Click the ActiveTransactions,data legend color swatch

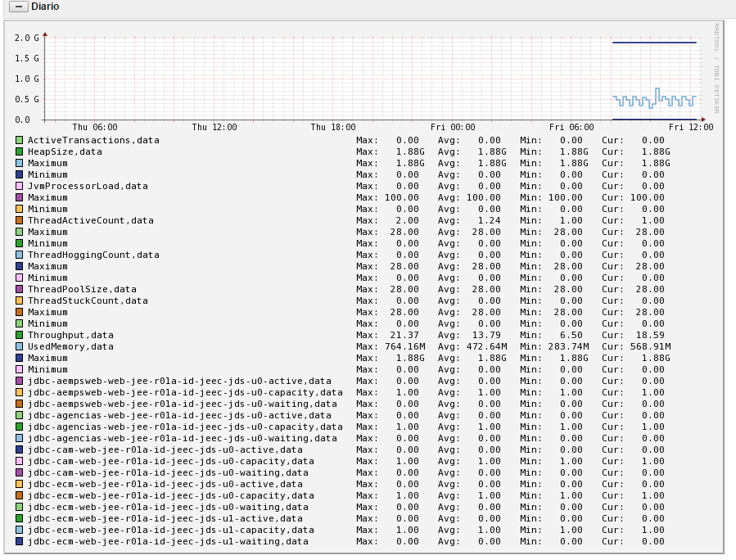tap(19, 141)
